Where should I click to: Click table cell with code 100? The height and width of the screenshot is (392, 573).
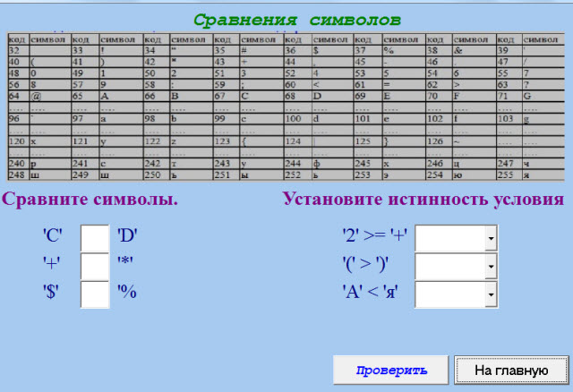tap(298, 119)
